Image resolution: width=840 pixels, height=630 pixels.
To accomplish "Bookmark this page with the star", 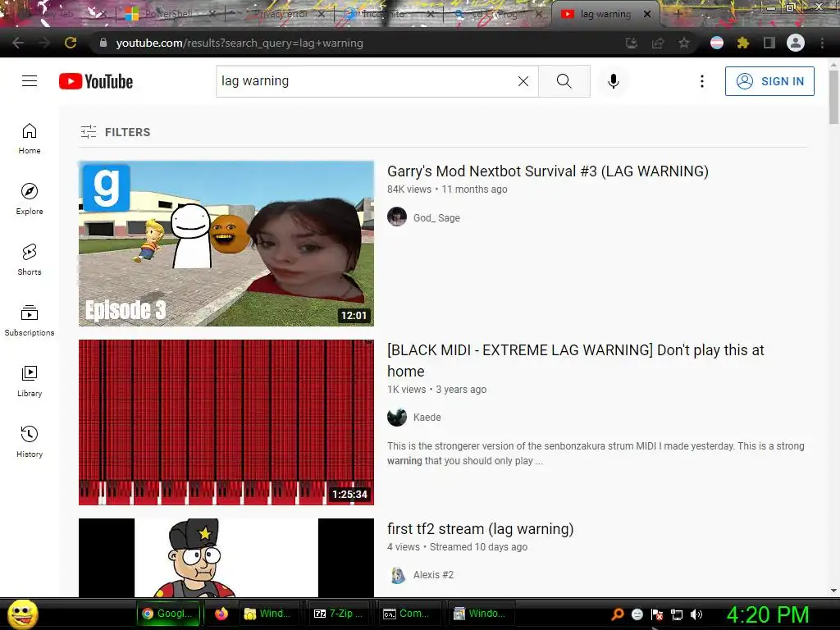I will pyautogui.click(x=683, y=43).
